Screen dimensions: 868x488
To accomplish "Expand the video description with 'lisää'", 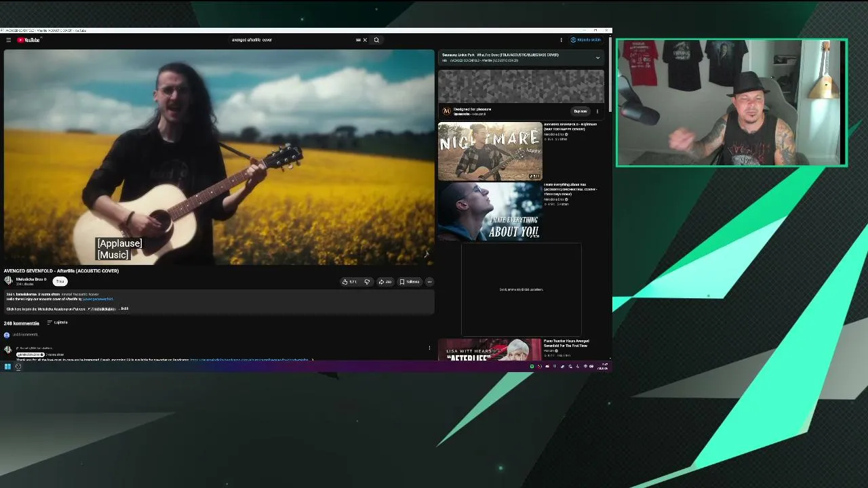I will [125, 308].
